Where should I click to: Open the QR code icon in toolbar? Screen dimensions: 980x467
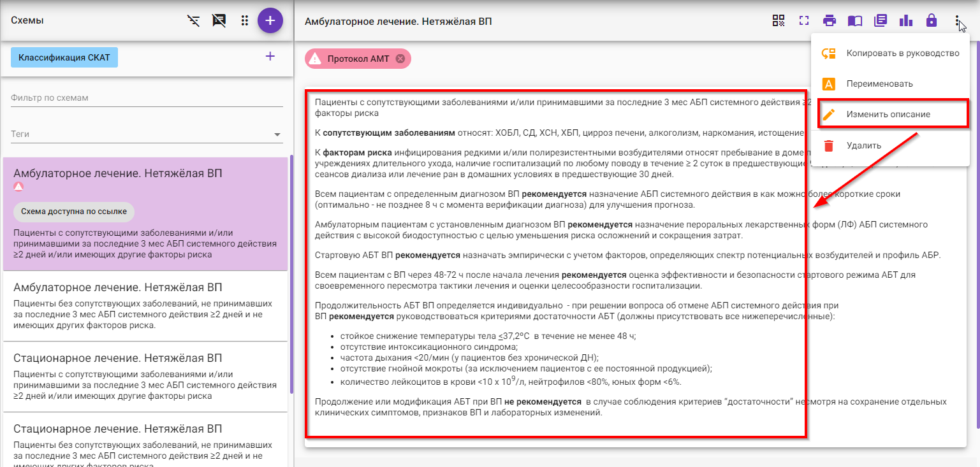pos(779,20)
